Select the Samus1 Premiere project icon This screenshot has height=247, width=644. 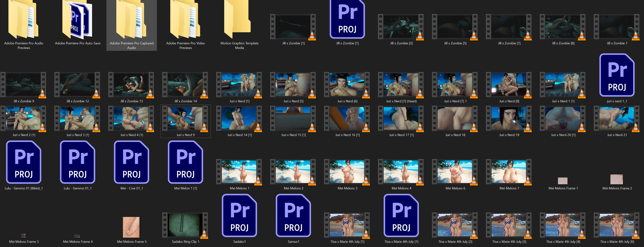pos(294,215)
